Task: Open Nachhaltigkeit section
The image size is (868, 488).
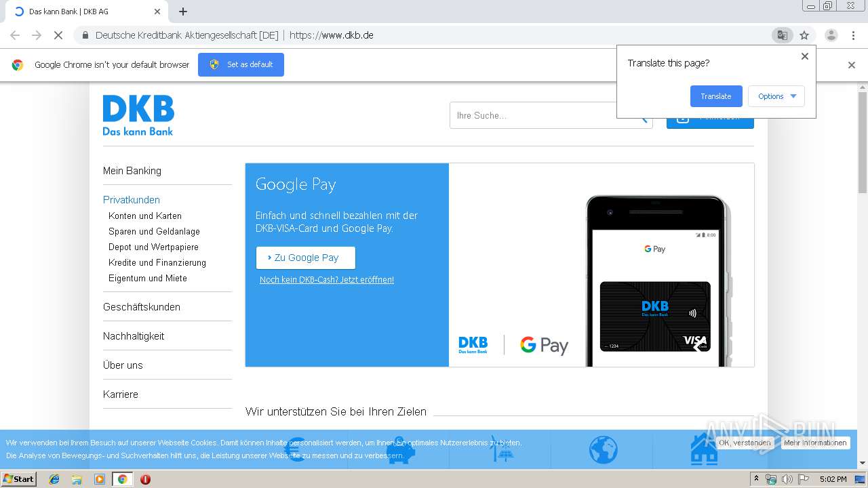Action: (x=134, y=336)
